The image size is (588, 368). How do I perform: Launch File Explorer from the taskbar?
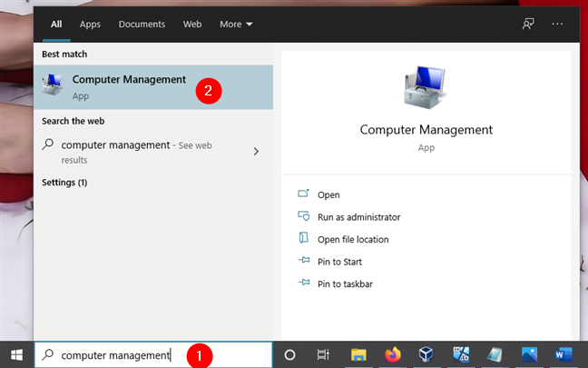coord(358,355)
